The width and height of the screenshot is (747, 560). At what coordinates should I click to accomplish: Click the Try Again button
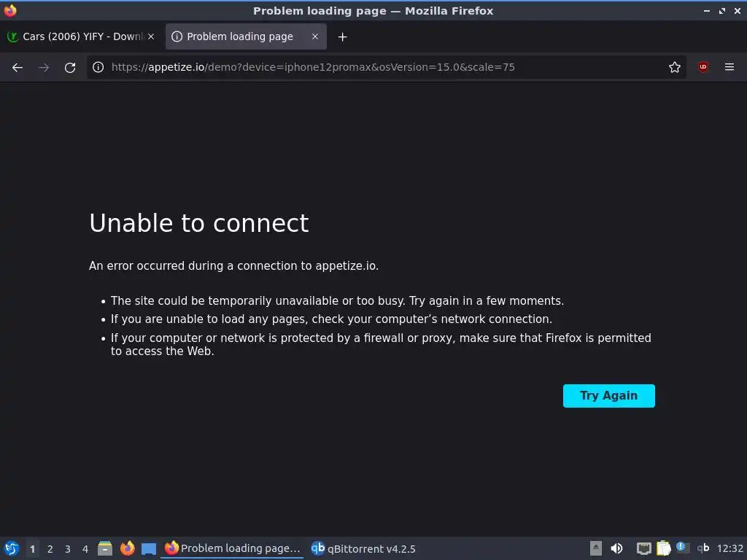pyautogui.click(x=609, y=396)
